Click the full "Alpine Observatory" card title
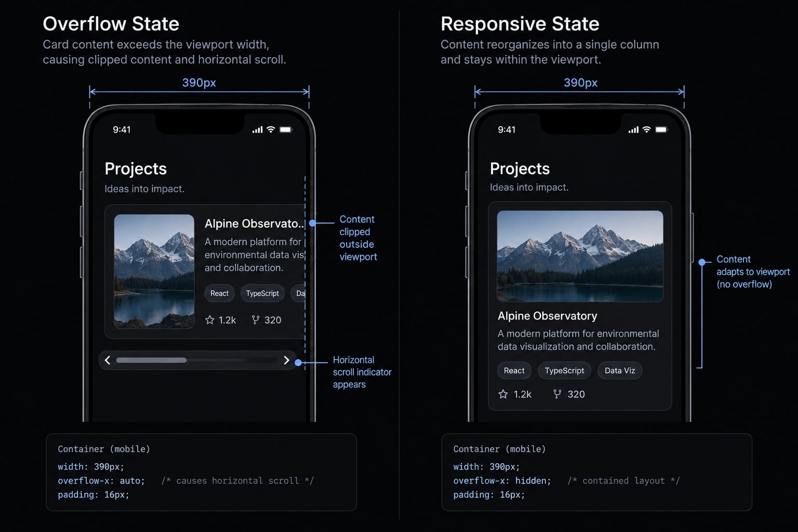798x532 pixels. [548, 316]
